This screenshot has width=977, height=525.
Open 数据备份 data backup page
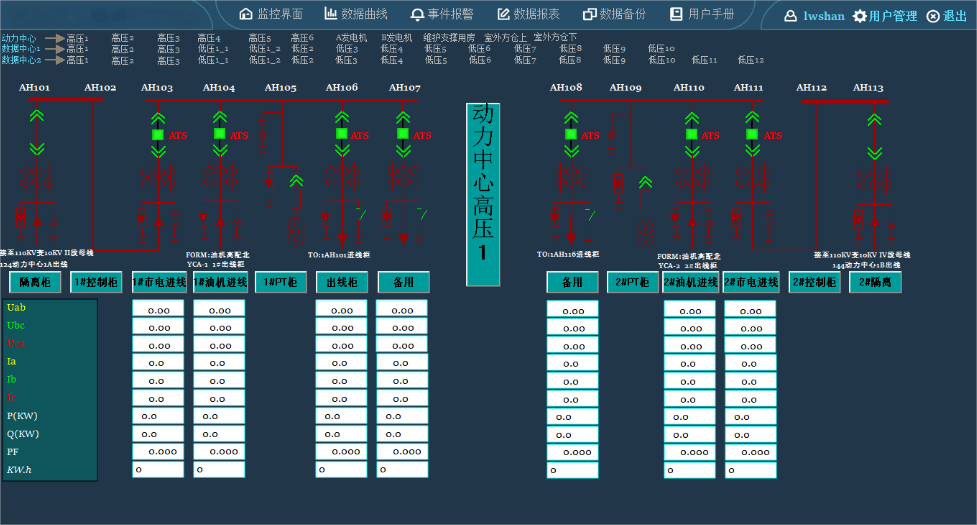point(614,14)
